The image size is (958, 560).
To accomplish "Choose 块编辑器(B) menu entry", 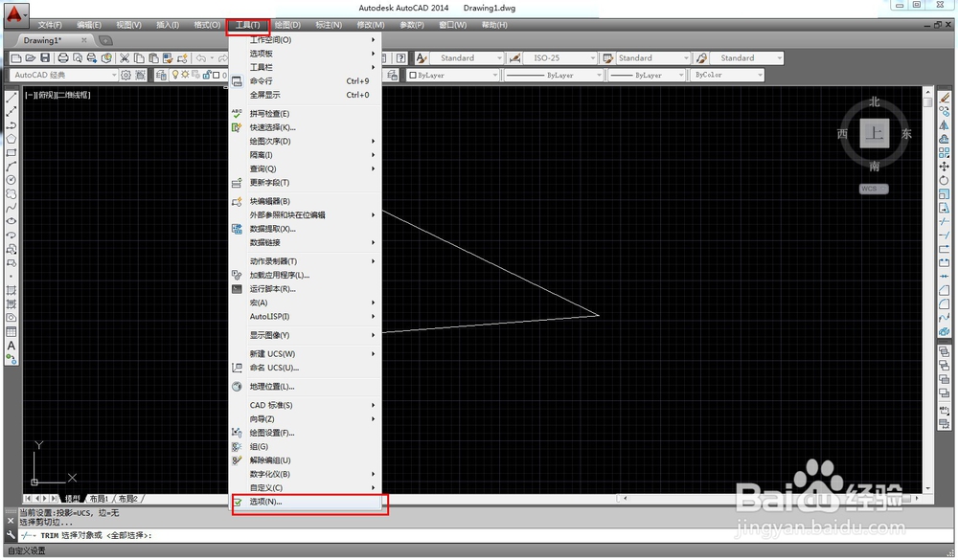I will 306,201.
